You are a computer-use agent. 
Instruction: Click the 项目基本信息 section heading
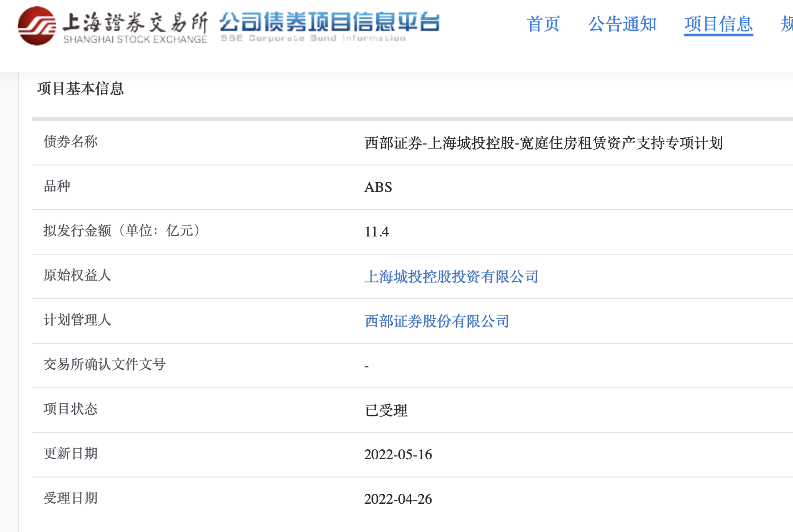80,88
